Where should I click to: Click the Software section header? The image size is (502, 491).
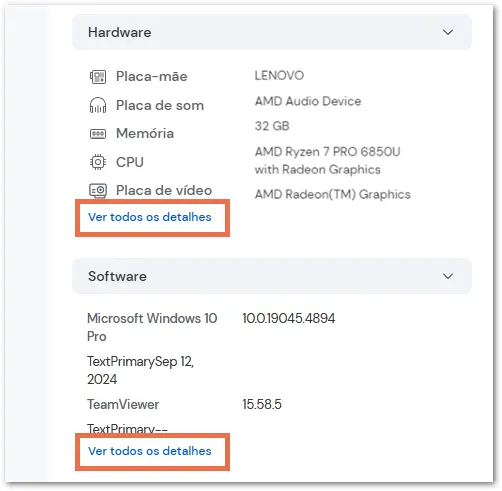point(272,276)
